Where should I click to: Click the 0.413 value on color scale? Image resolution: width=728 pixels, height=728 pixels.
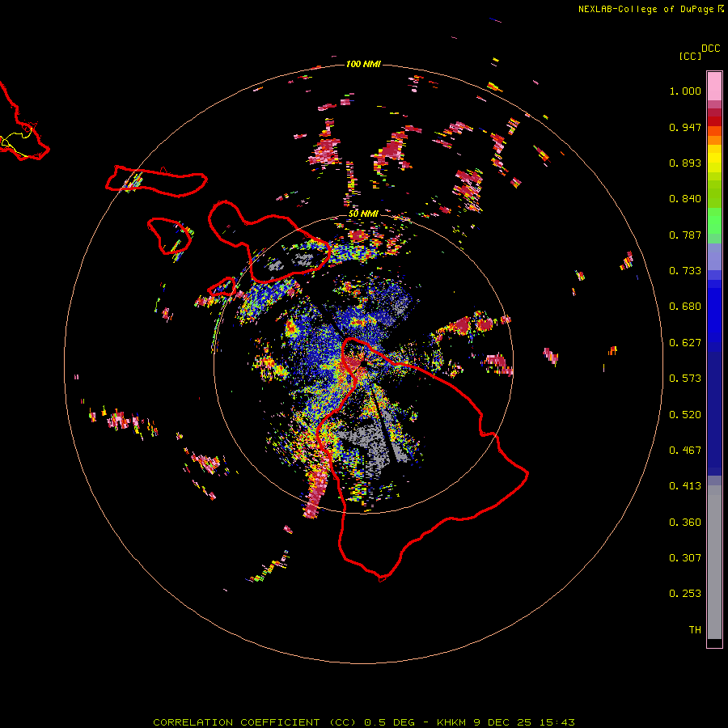point(685,486)
